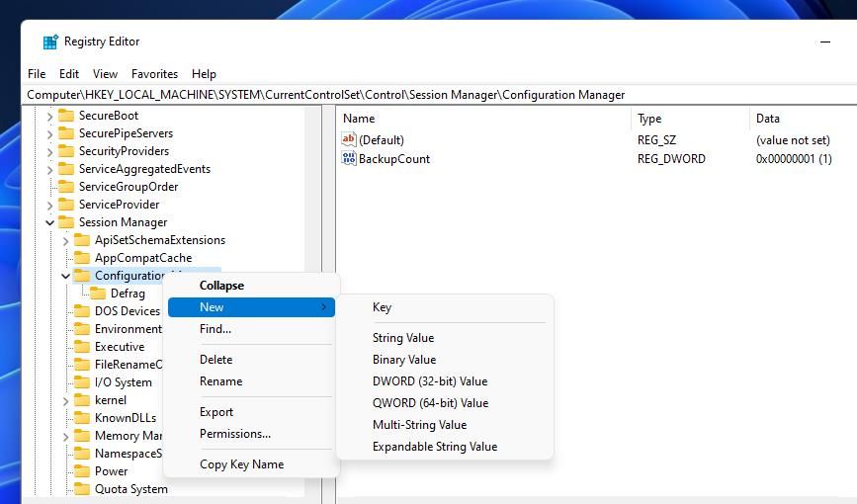The width and height of the screenshot is (857, 504).
Task: Click the Quota System folder icon
Action: click(x=82, y=489)
